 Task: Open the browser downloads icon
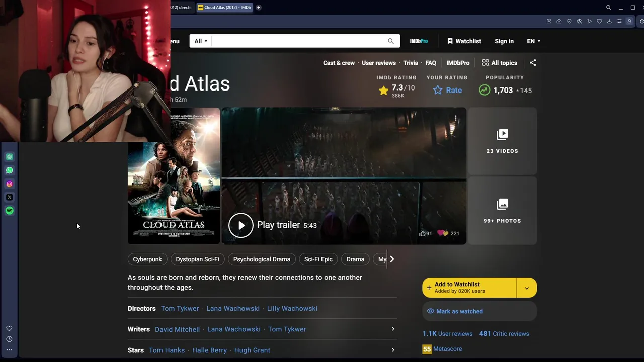(609, 21)
